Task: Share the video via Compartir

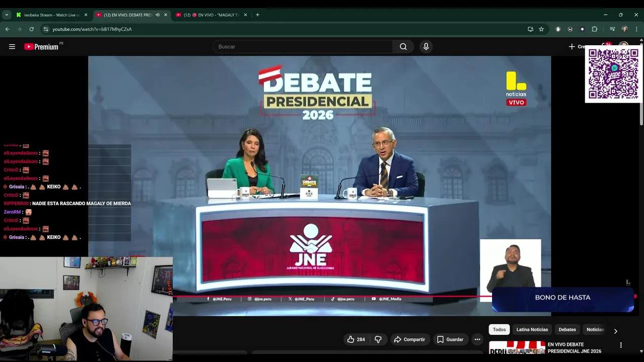Action: [x=410, y=339]
